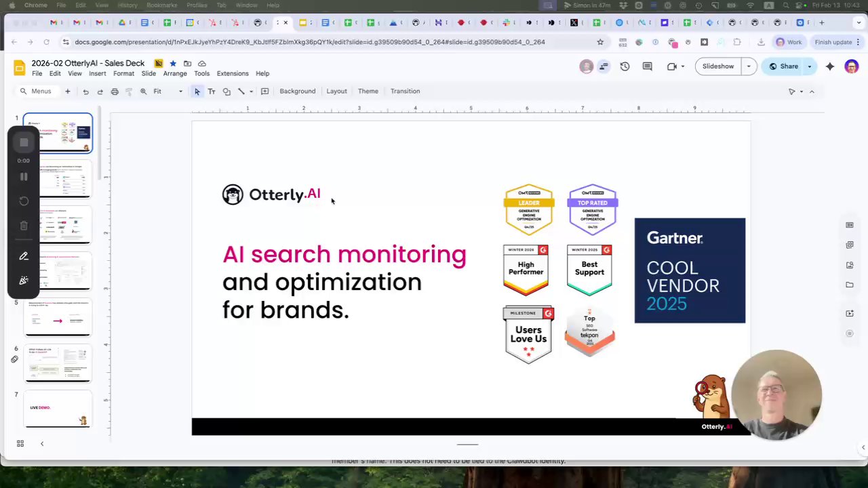This screenshot has height=488, width=868.
Task: Pick the Shape insert tool
Action: [226, 91]
